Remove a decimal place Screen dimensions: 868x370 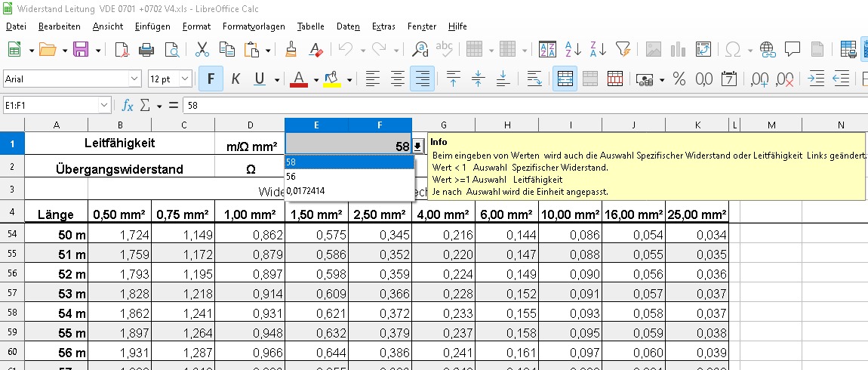click(785, 79)
